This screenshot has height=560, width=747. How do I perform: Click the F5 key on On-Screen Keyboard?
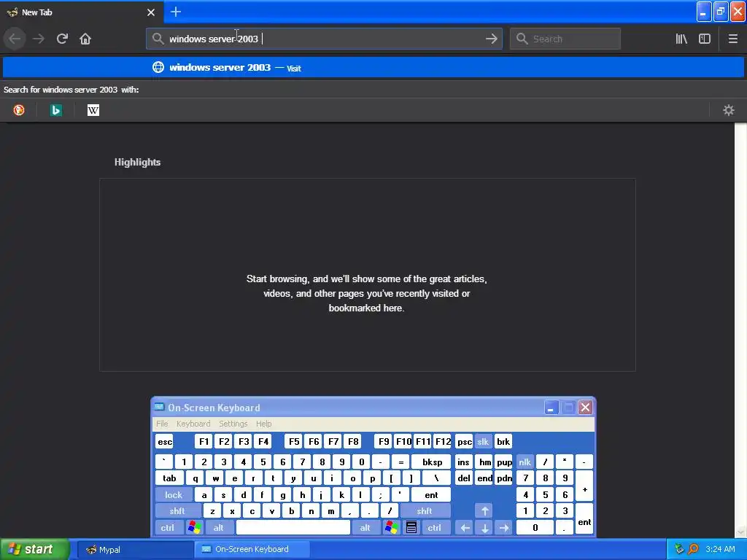(x=294, y=441)
